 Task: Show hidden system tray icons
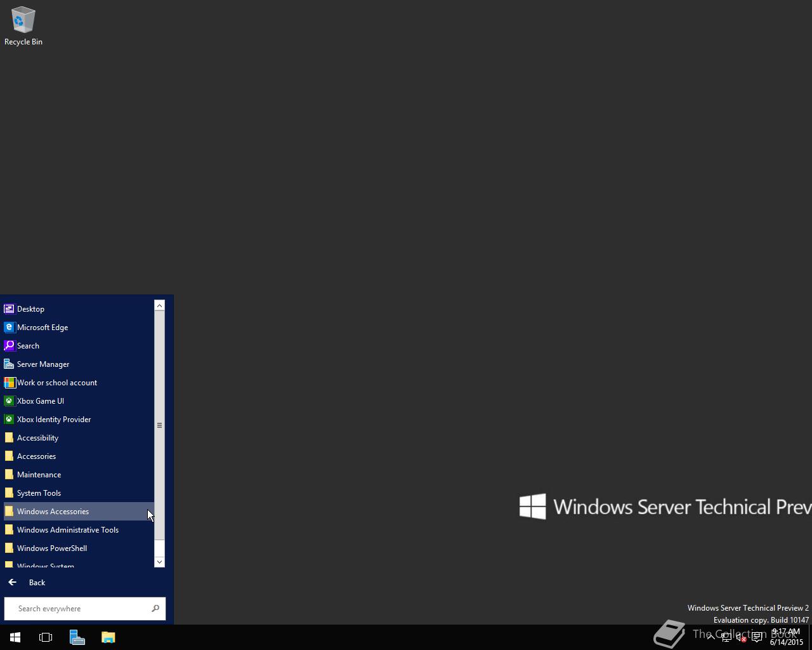[x=711, y=637]
